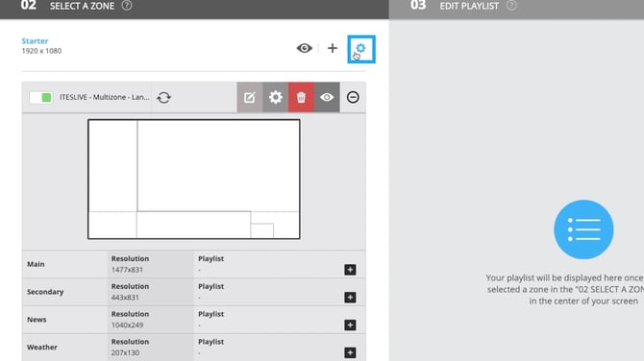Expand the News zone playlist

[x=350, y=325]
